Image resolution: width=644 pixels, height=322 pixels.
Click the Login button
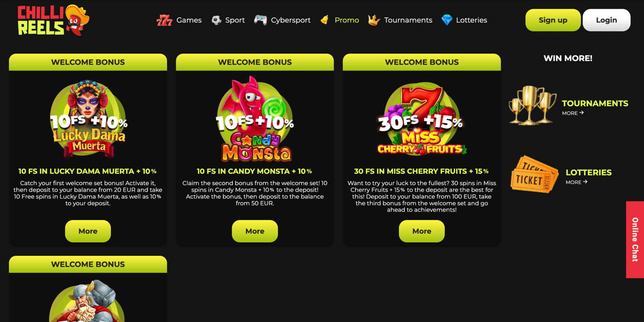[x=607, y=20]
